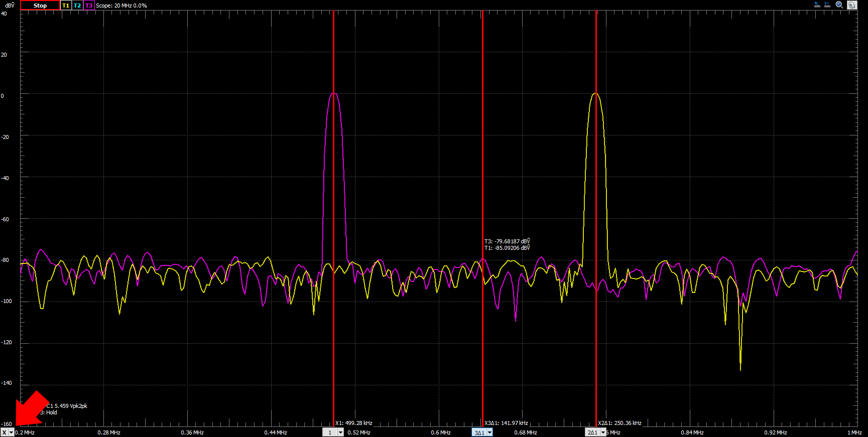Click the 'T1: -85.09206 dBV' readout
868x437 pixels.
pos(507,248)
